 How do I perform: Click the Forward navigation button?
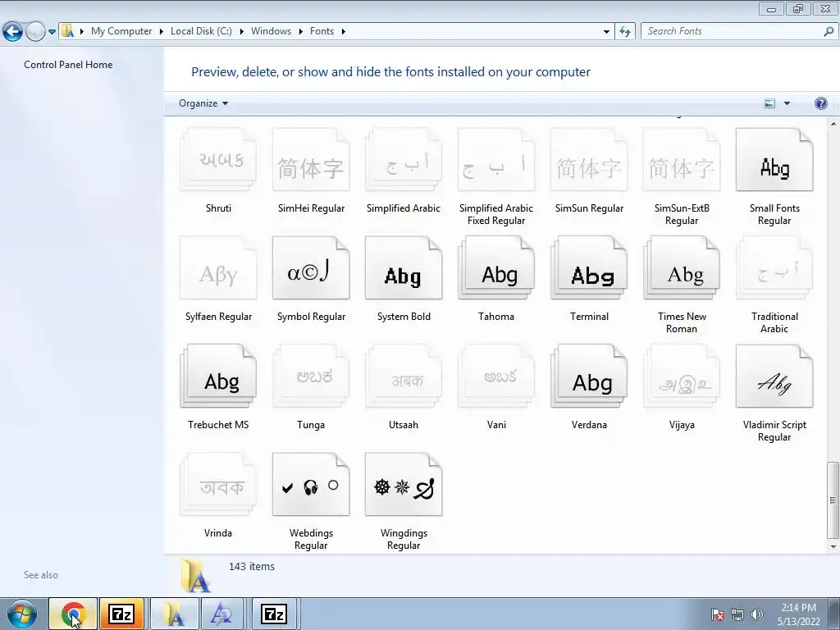point(35,32)
